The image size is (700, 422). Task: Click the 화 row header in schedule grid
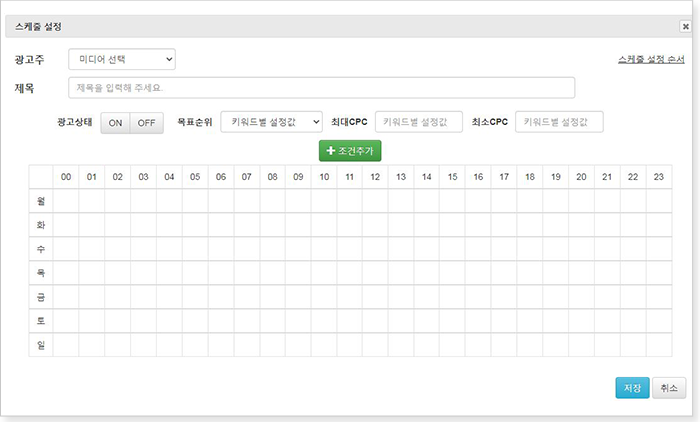[x=41, y=224]
